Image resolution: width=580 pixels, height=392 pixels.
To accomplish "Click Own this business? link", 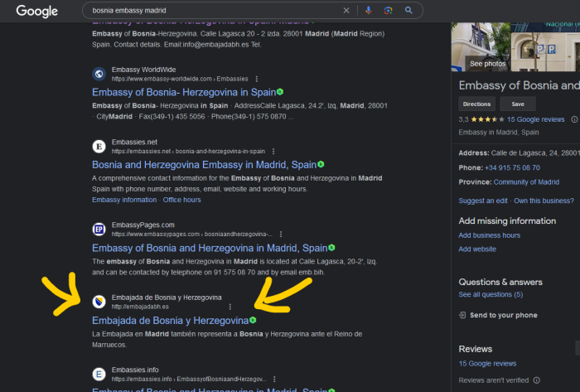I will pyautogui.click(x=544, y=201).
